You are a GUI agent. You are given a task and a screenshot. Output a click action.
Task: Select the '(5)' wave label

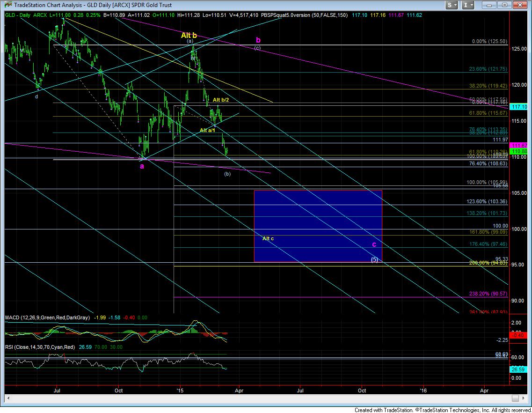click(x=375, y=260)
